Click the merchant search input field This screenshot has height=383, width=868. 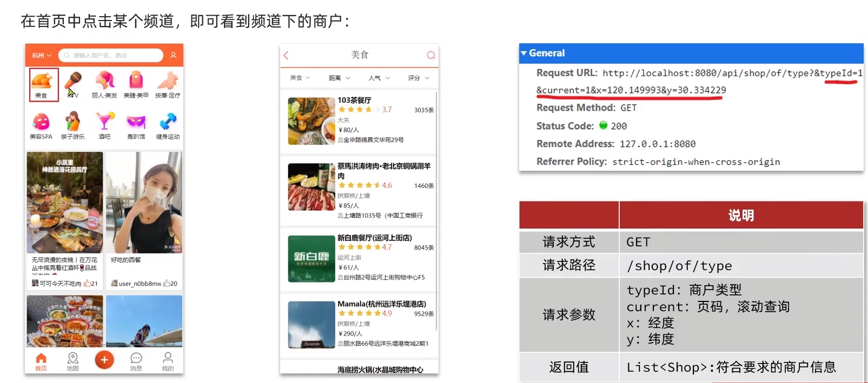tap(111, 55)
